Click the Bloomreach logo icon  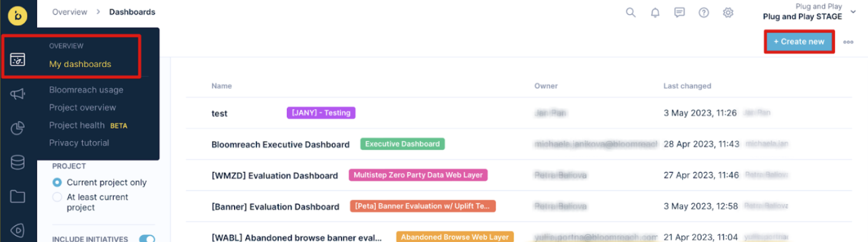click(x=18, y=16)
